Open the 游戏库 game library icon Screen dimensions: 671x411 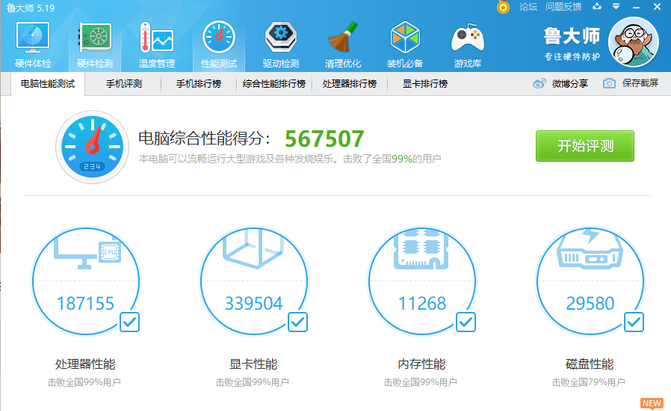click(467, 44)
